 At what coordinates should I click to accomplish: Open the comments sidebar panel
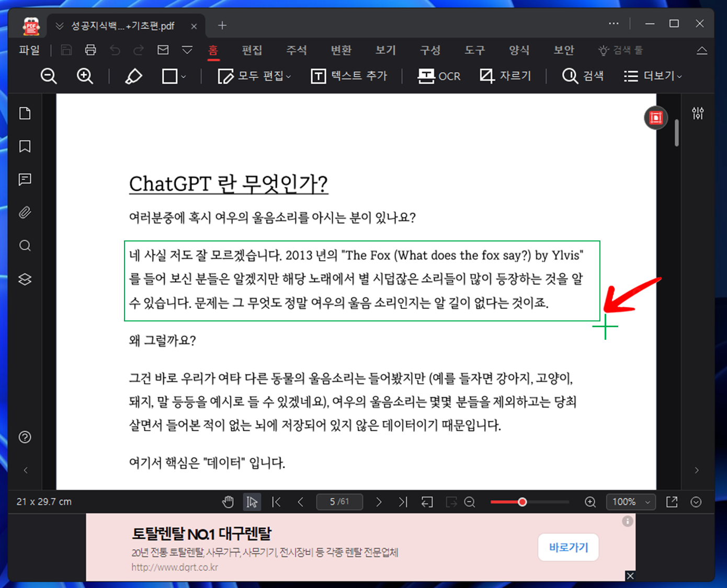(25, 179)
